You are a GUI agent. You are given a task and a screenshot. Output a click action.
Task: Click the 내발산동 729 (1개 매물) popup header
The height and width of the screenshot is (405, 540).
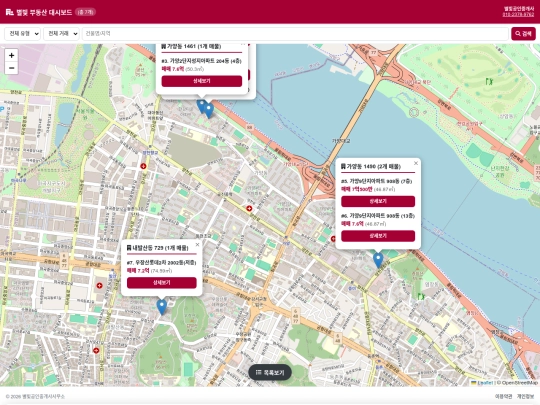click(157, 248)
